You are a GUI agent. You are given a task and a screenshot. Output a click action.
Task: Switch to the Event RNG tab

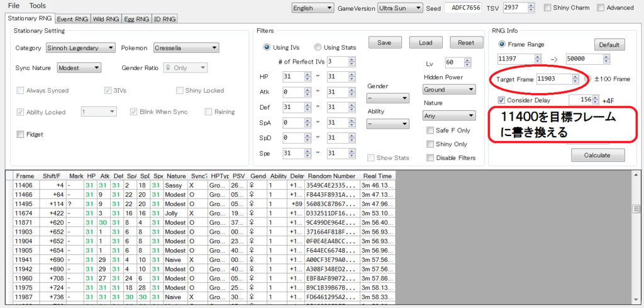tap(72, 19)
